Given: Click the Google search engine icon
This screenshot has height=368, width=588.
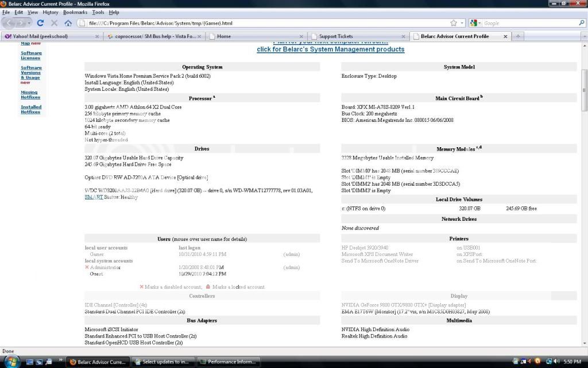Looking at the screenshot, I should [473, 23].
